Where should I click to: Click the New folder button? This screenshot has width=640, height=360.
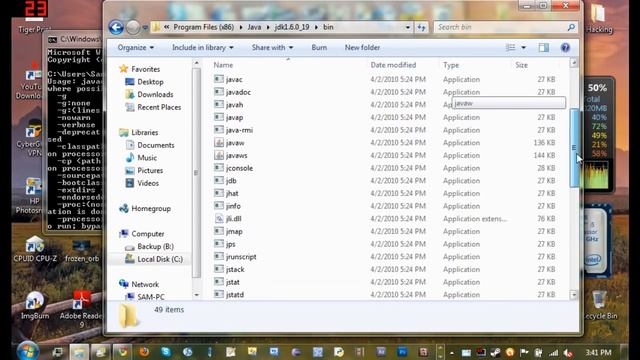click(x=362, y=48)
